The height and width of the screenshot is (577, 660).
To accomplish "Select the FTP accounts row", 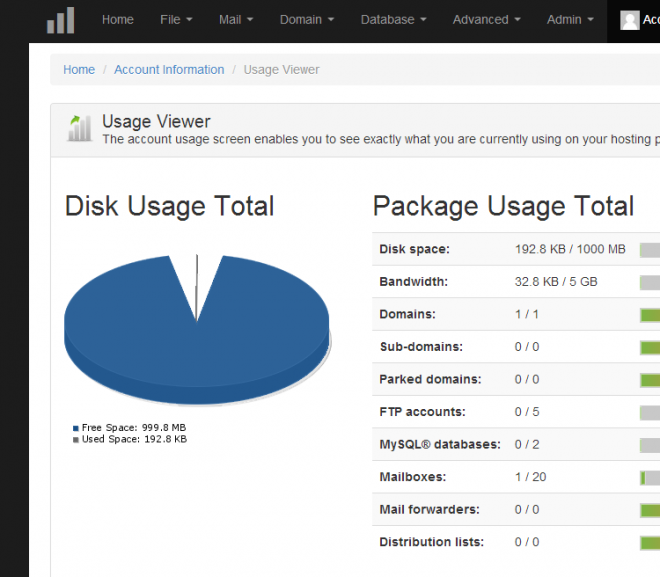I will point(516,412).
